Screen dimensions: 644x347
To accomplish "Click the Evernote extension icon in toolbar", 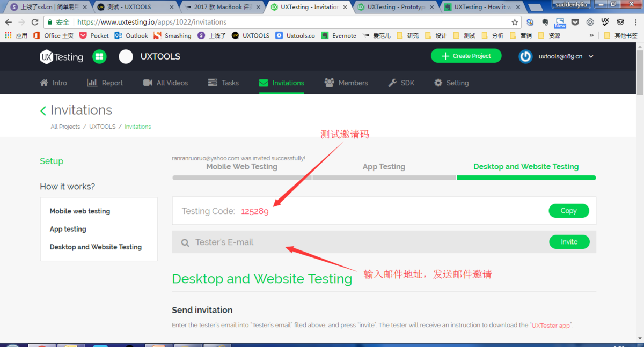I will (x=545, y=22).
